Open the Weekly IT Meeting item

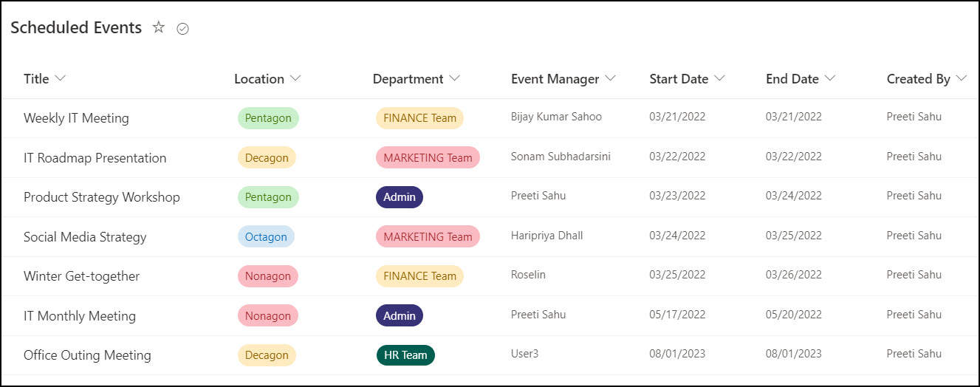point(76,118)
